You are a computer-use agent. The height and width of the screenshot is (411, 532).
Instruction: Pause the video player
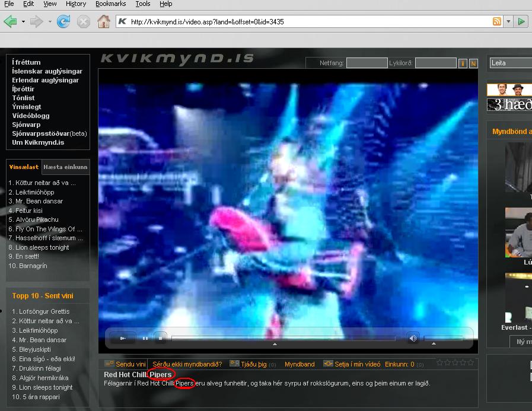(x=145, y=338)
